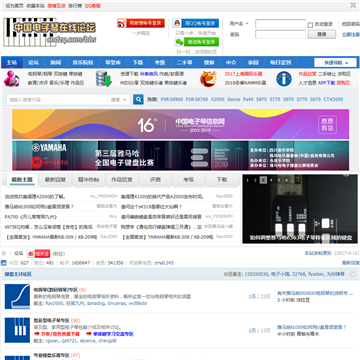This screenshot has height=360, width=360.
Task: Switch to the 评测 tab
Action: click(155, 180)
